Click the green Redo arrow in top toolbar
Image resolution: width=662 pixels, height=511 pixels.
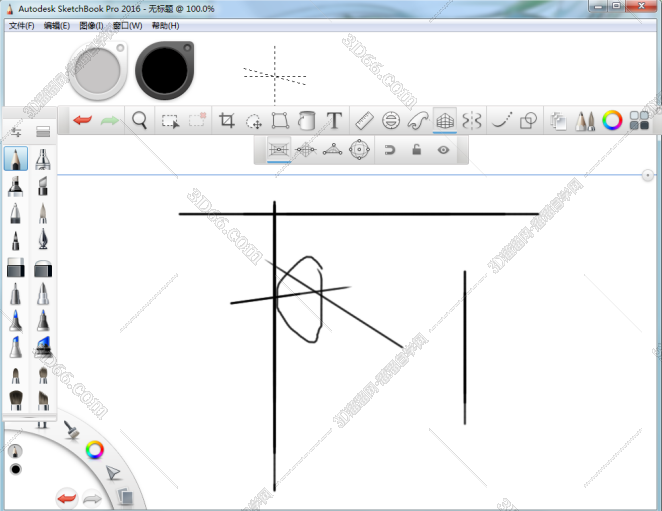[x=110, y=121]
